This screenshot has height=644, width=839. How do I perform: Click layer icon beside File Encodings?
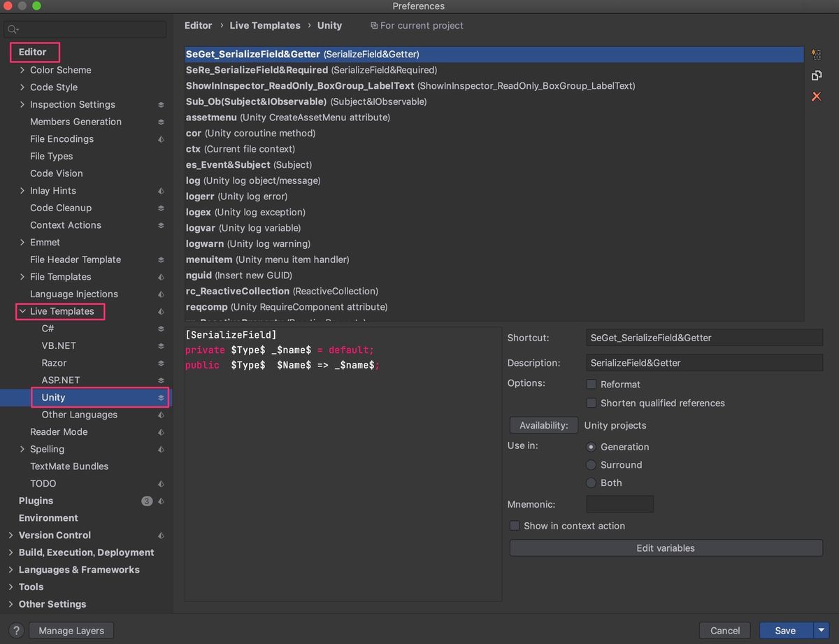tap(161, 139)
